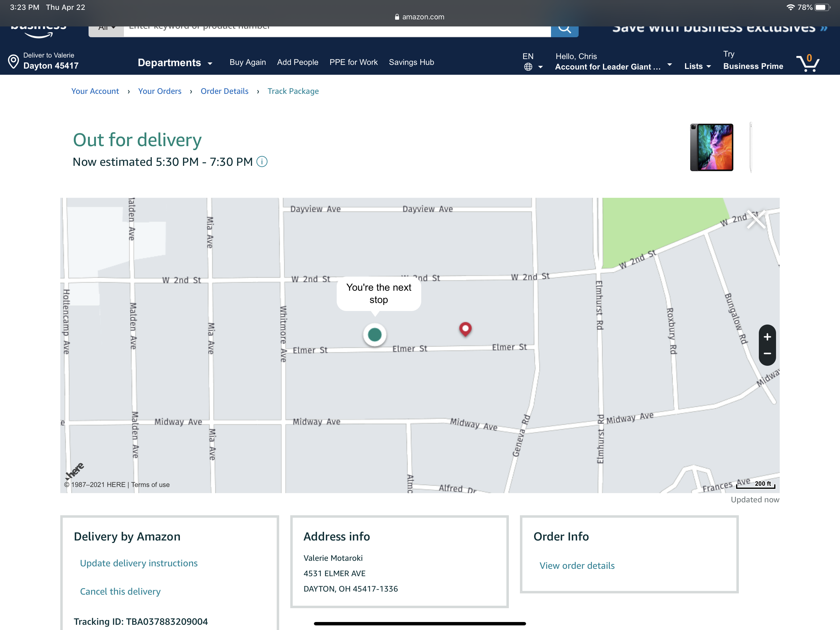
Task: Open the delivery estimate info icon
Action: pyautogui.click(x=262, y=161)
